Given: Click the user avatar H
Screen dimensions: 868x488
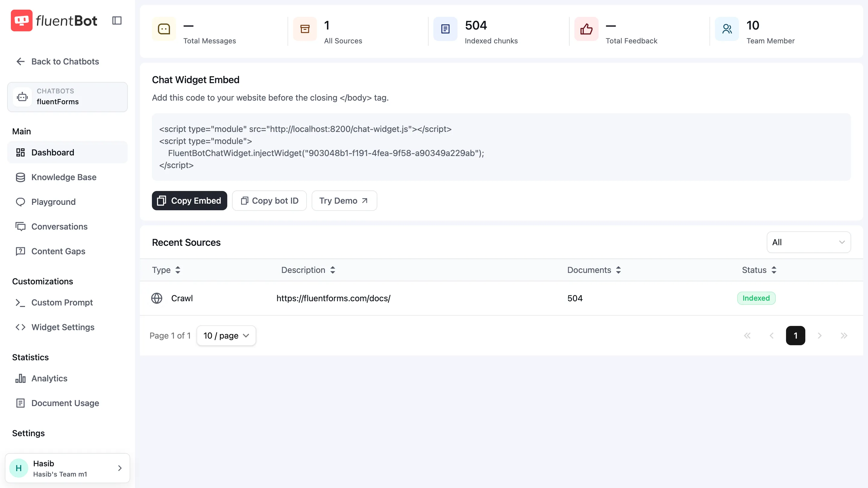Looking at the screenshot, I should pos(19,468).
